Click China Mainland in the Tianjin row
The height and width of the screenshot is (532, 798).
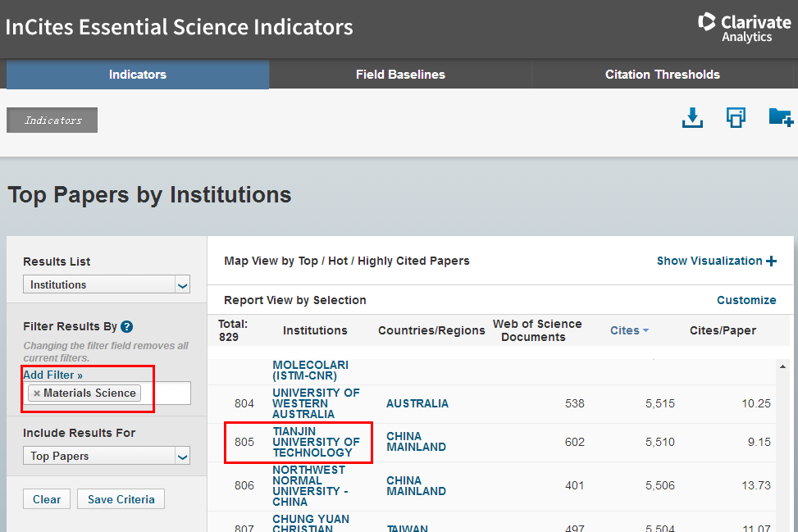(416, 442)
